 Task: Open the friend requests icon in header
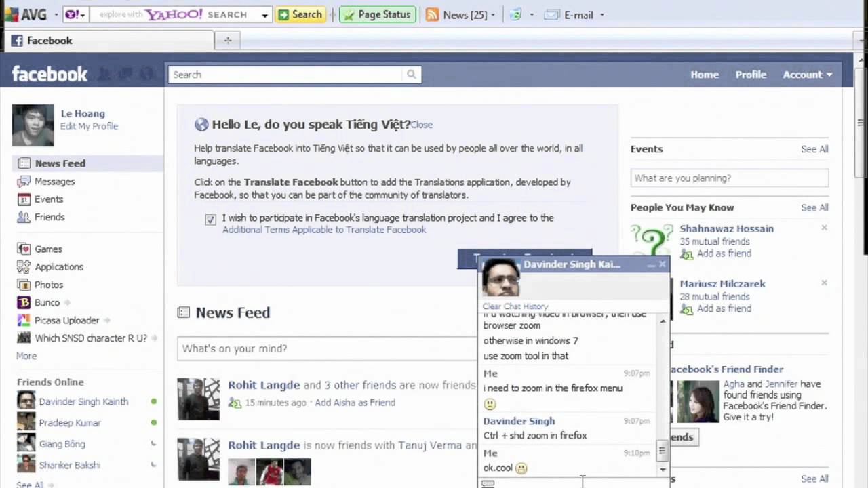(x=104, y=74)
